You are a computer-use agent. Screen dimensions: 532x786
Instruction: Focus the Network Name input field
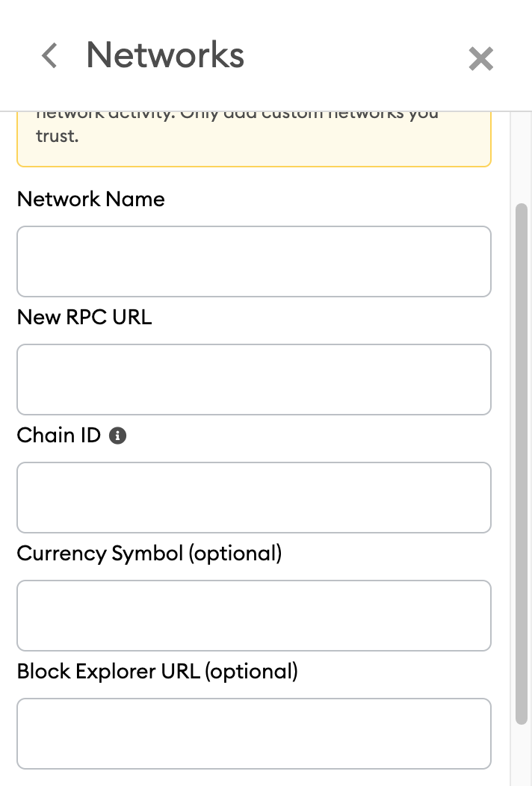(253, 262)
